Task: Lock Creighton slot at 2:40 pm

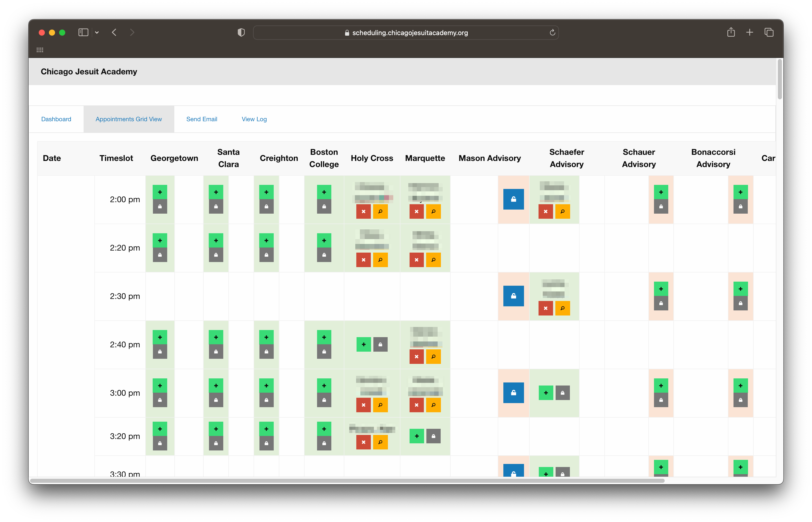Action: coord(266,352)
